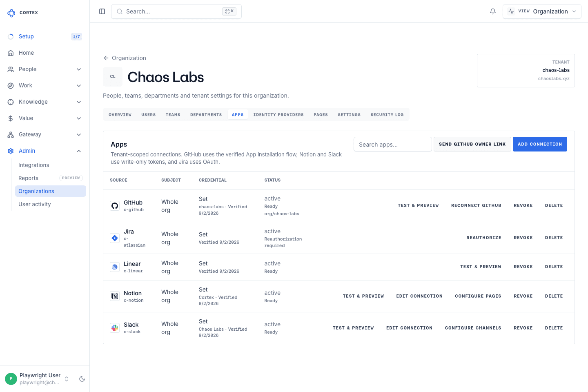588x392 pixels.
Task: Open the user account switcher chevrons
Action: click(x=67, y=379)
